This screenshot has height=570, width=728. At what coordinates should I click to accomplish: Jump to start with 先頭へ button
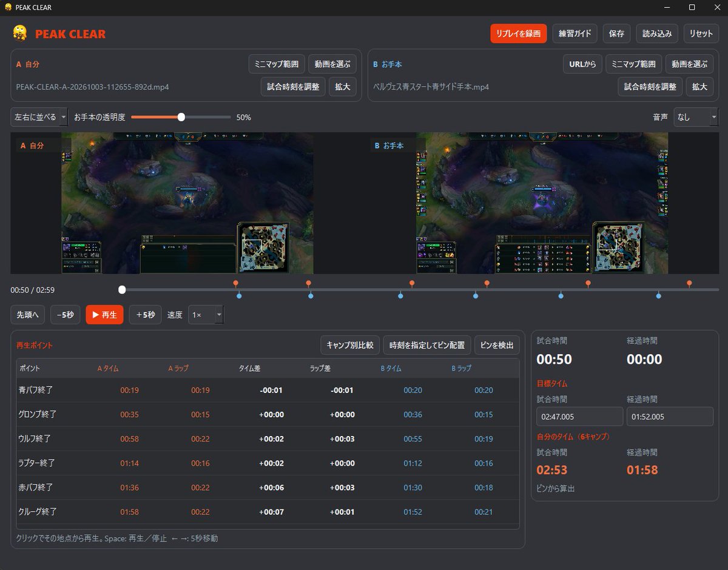tap(27, 315)
